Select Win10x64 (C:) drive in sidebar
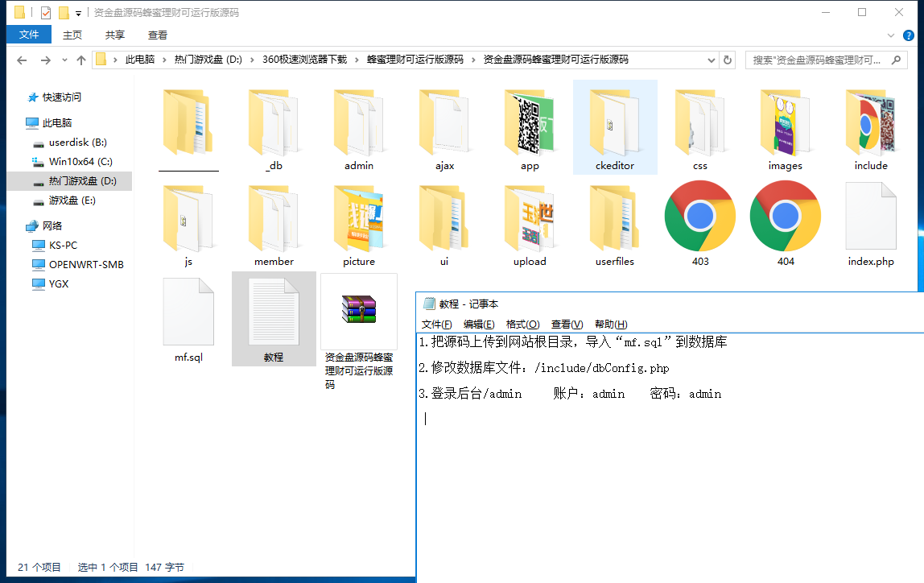The height and width of the screenshot is (583, 924). click(80, 162)
